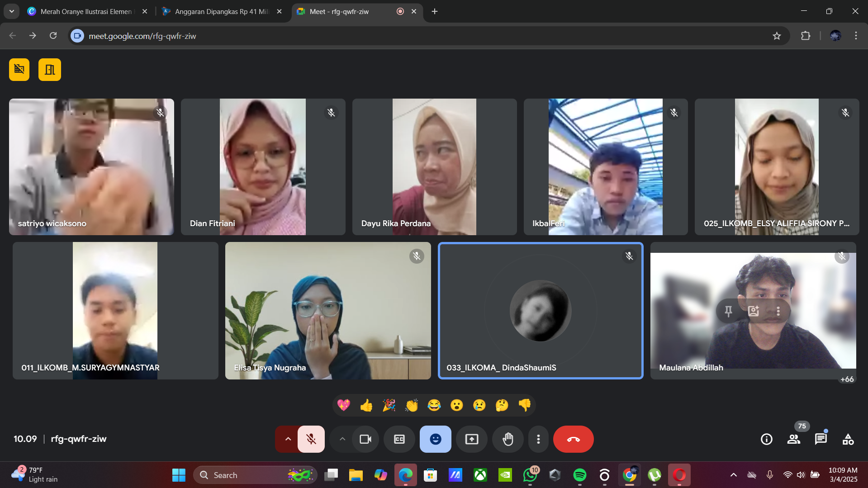Toggle the camera on or off
This screenshot has width=868, height=488.
[x=365, y=439]
